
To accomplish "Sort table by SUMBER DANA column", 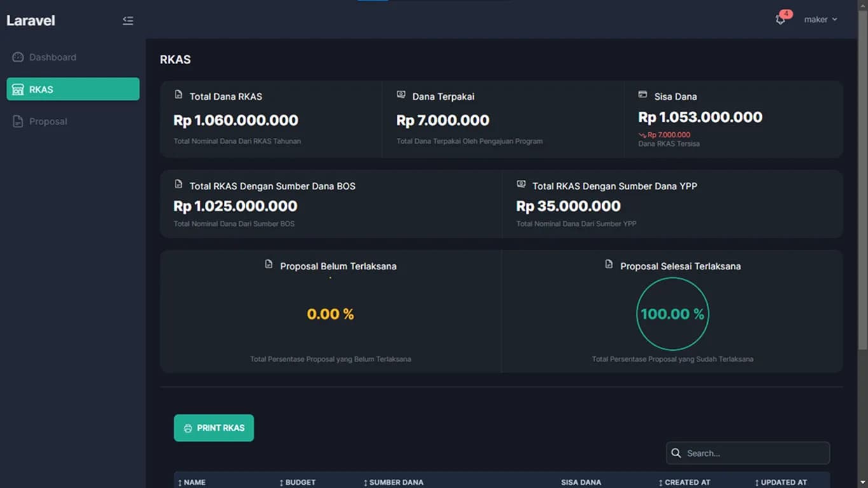I will point(393,482).
